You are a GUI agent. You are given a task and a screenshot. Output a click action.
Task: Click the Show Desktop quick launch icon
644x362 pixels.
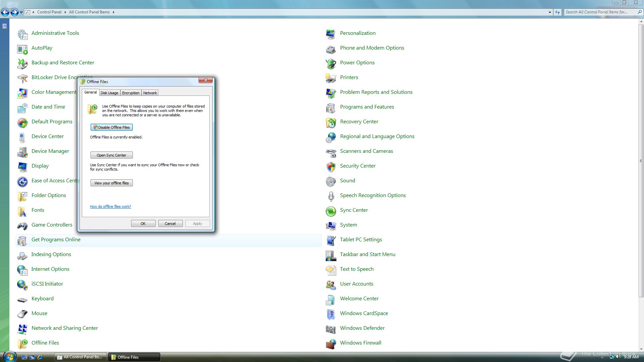coord(24,357)
